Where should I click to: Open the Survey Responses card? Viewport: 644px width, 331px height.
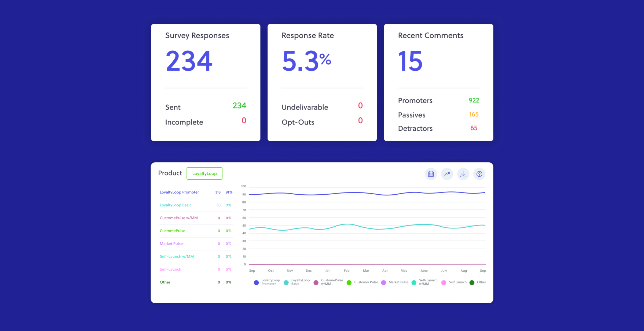pyautogui.click(x=206, y=82)
